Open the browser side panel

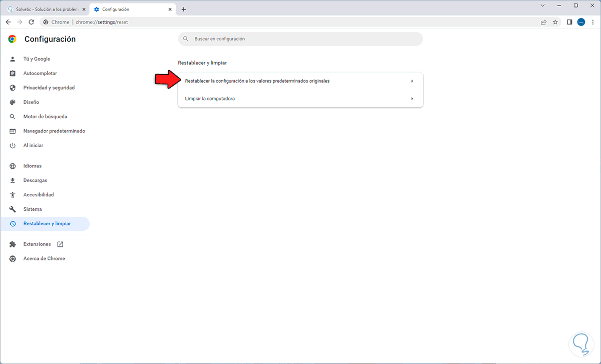pos(569,22)
